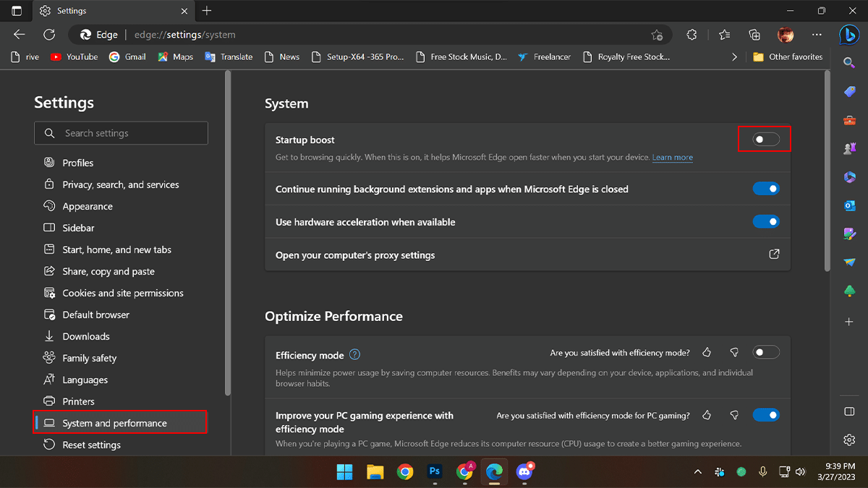Click the Learn more link
The height and width of the screenshot is (488, 868).
pyautogui.click(x=672, y=158)
